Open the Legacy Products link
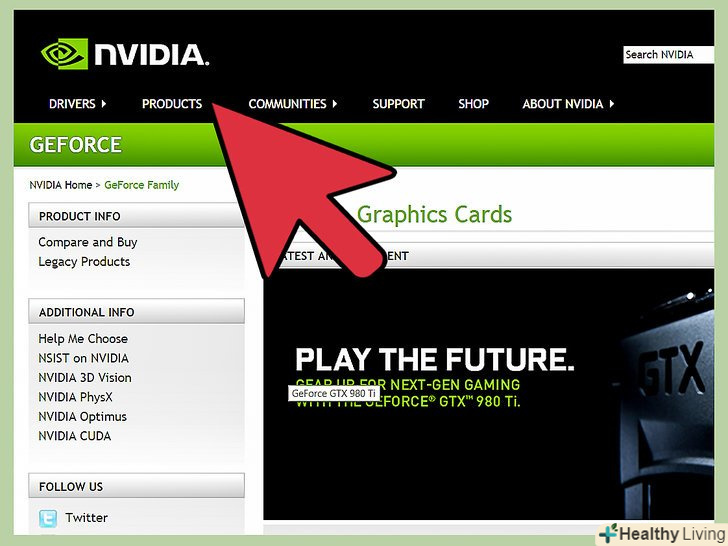Viewport: 728px width, 546px height. [x=84, y=262]
